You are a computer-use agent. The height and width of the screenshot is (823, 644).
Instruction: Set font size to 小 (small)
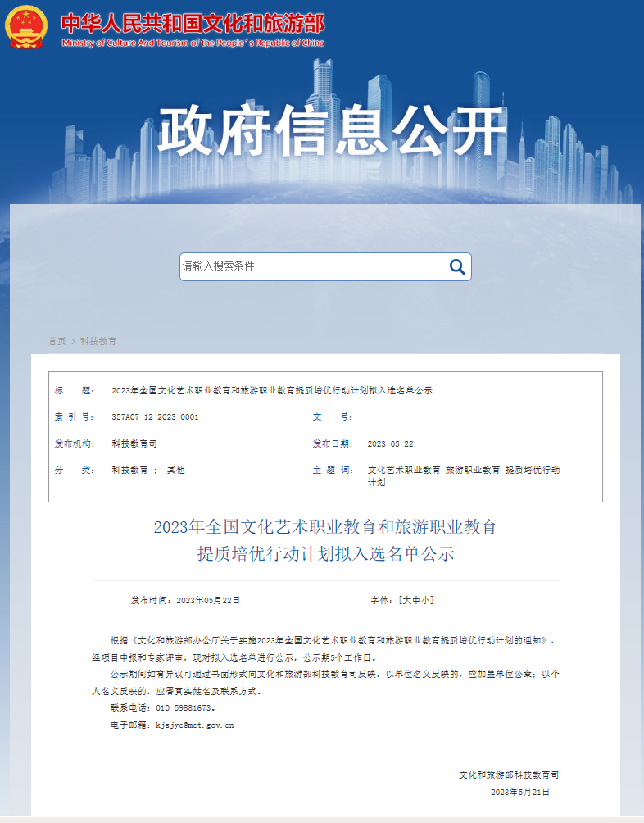click(425, 600)
